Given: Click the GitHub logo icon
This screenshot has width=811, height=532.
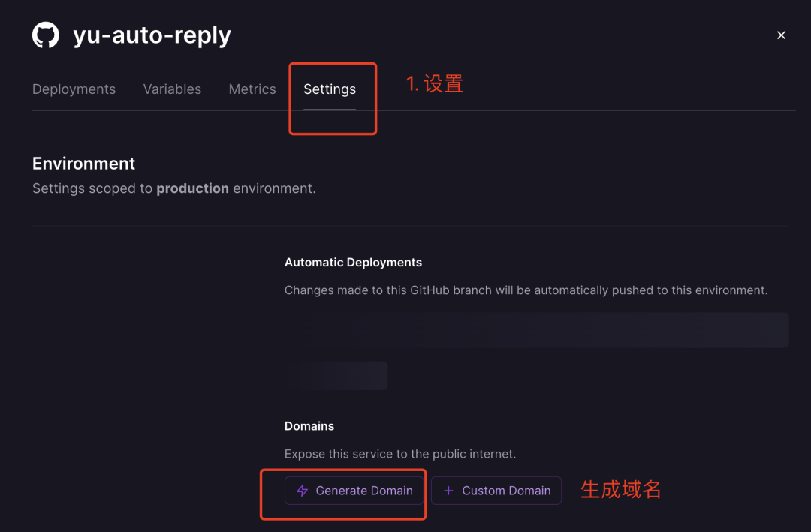Looking at the screenshot, I should click(46, 35).
